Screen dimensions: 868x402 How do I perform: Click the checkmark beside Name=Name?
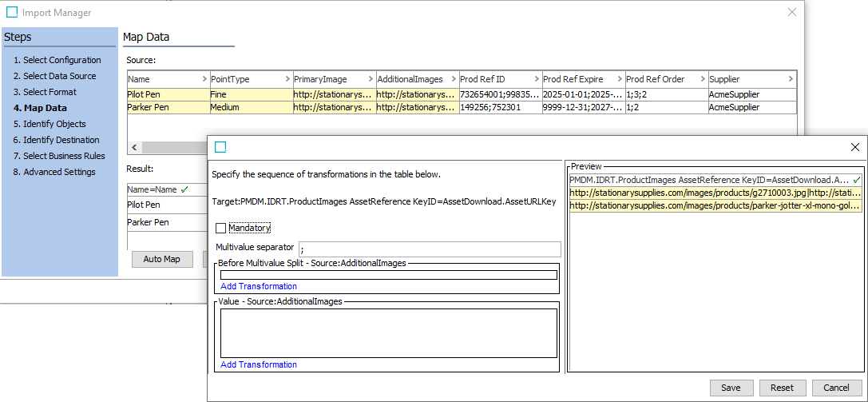184,190
